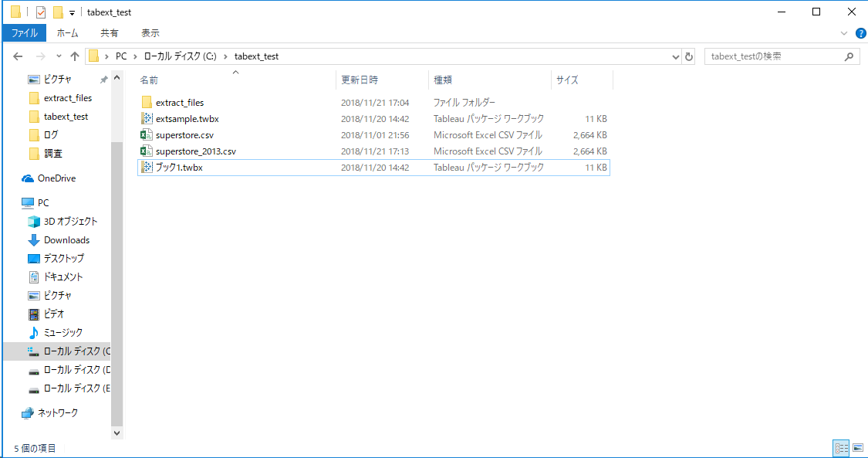Open デスクトップ in the navigation pane
Screen dimensions: 868x458
point(64,258)
